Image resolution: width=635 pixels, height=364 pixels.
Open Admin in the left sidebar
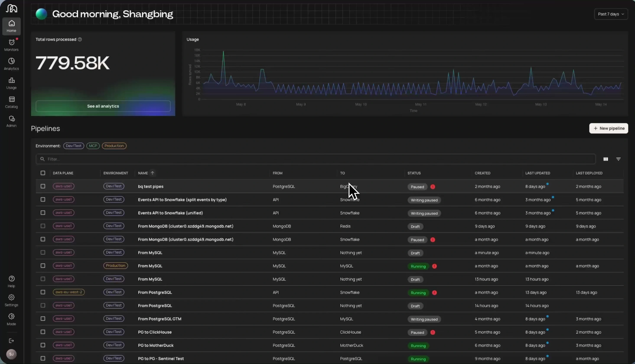(x=11, y=121)
